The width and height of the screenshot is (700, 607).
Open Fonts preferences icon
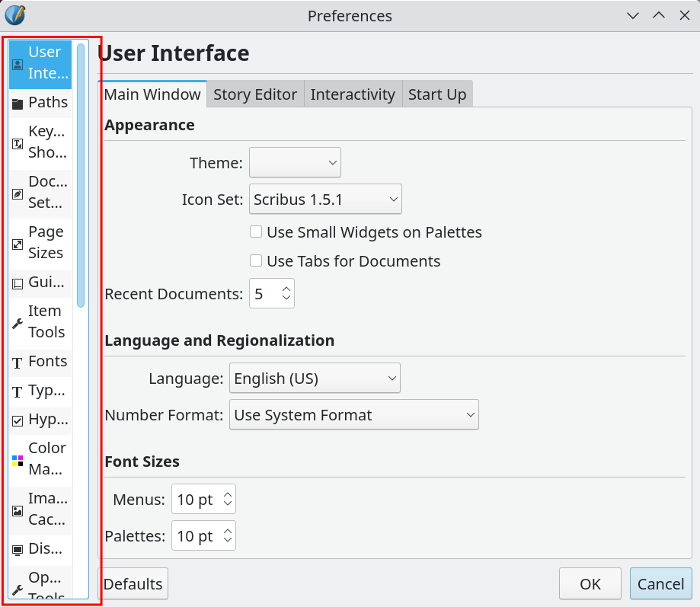(x=18, y=363)
